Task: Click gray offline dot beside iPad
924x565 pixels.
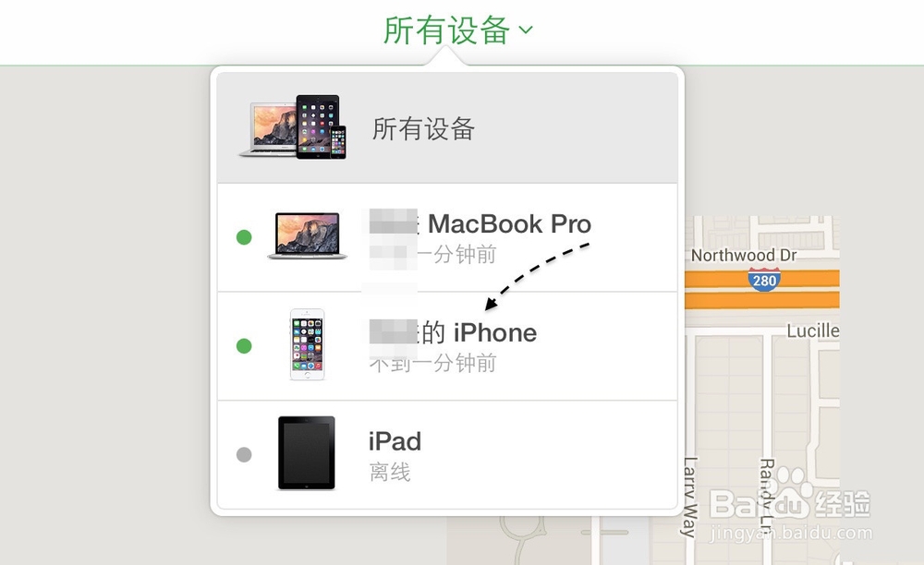Action: (x=244, y=454)
